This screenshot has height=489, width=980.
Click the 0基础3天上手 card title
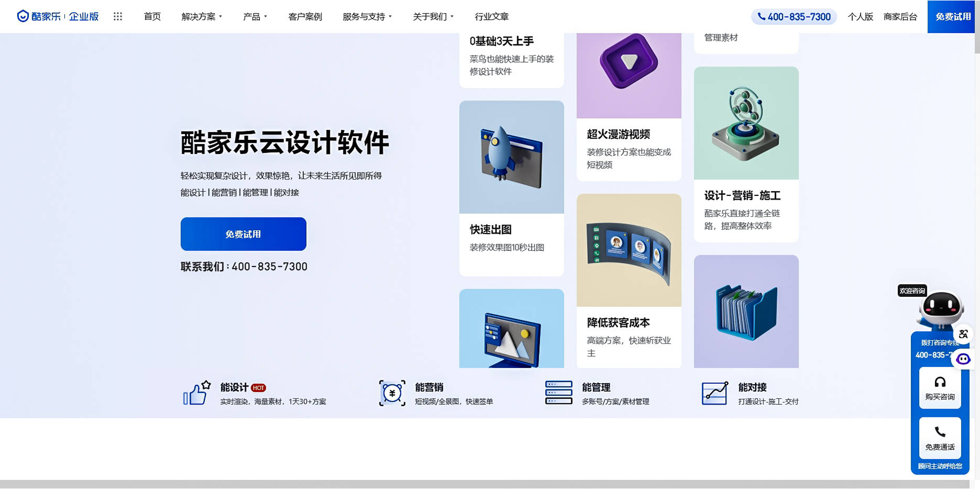[x=502, y=41]
